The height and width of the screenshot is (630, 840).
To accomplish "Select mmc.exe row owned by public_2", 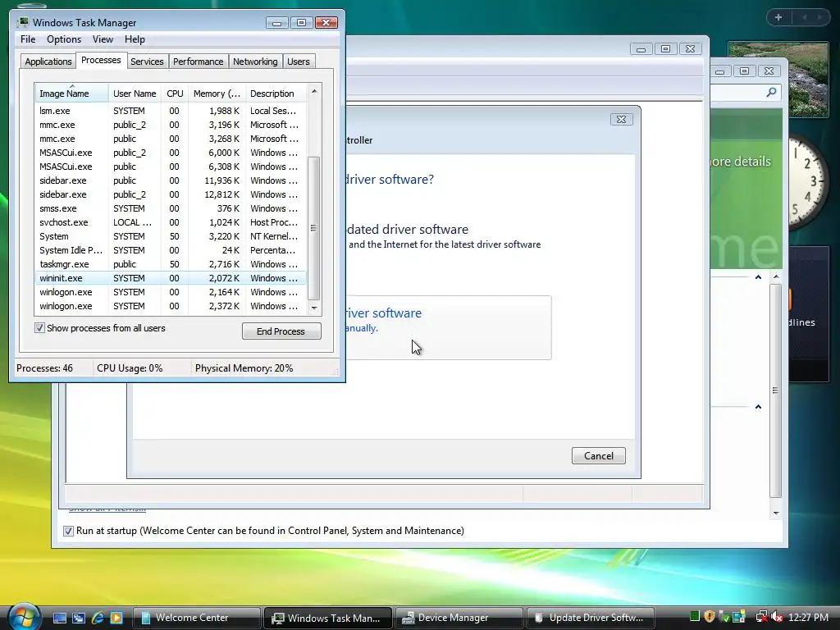I will [171, 125].
